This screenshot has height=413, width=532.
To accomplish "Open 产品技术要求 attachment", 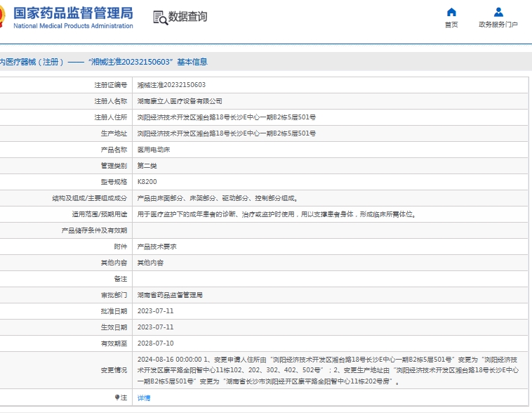I will 157,247.
